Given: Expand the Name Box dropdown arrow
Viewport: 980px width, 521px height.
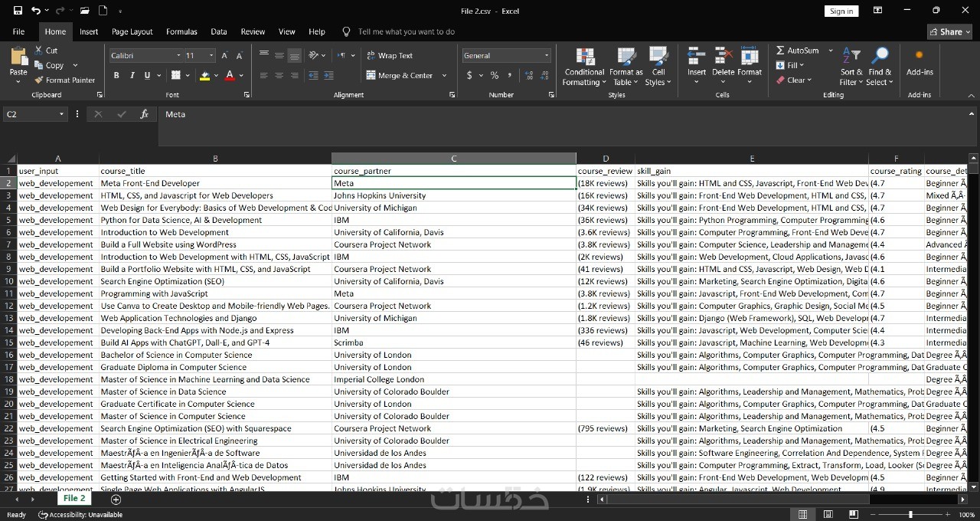Looking at the screenshot, I should [61, 114].
